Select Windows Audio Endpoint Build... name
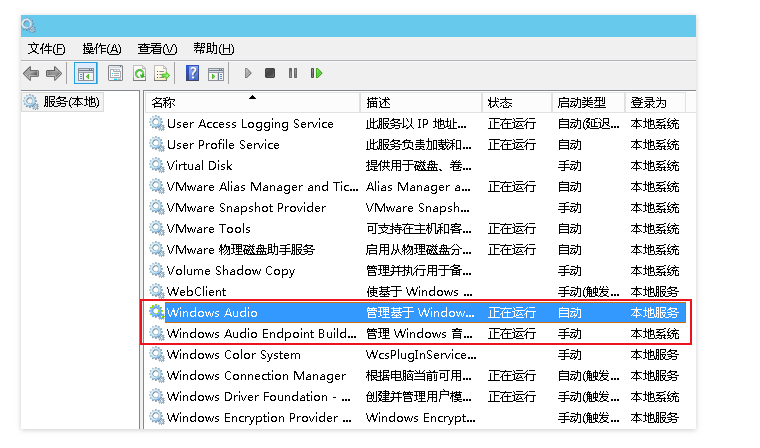Image resolution: width=760 pixels, height=448 pixels. 261,334
